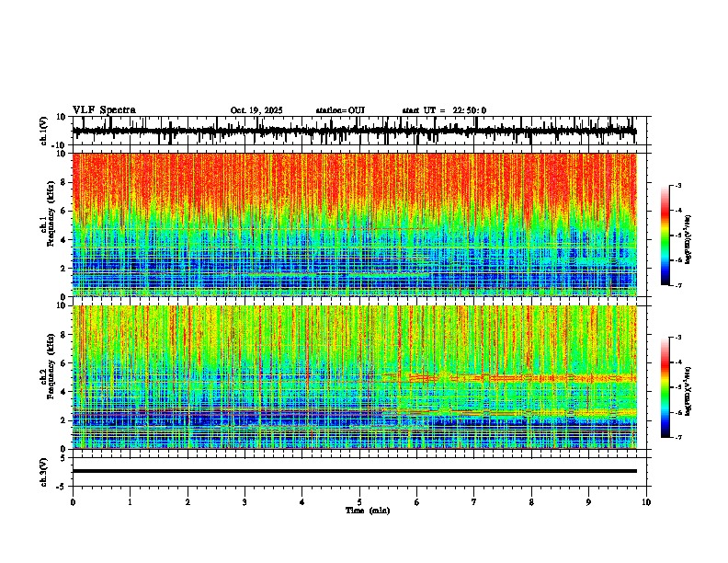The height and width of the screenshot is (563, 728).
Task: Click the time axis tick label "3"
Action: (x=245, y=502)
